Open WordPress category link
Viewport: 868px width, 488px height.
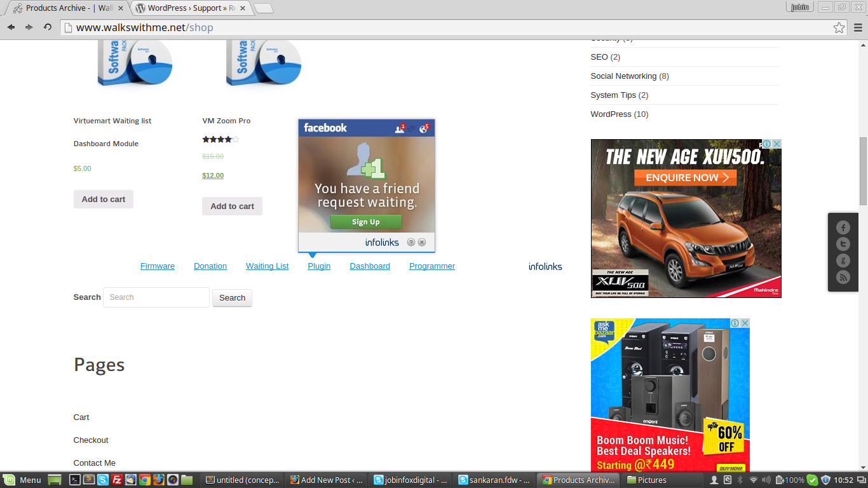(611, 114)
